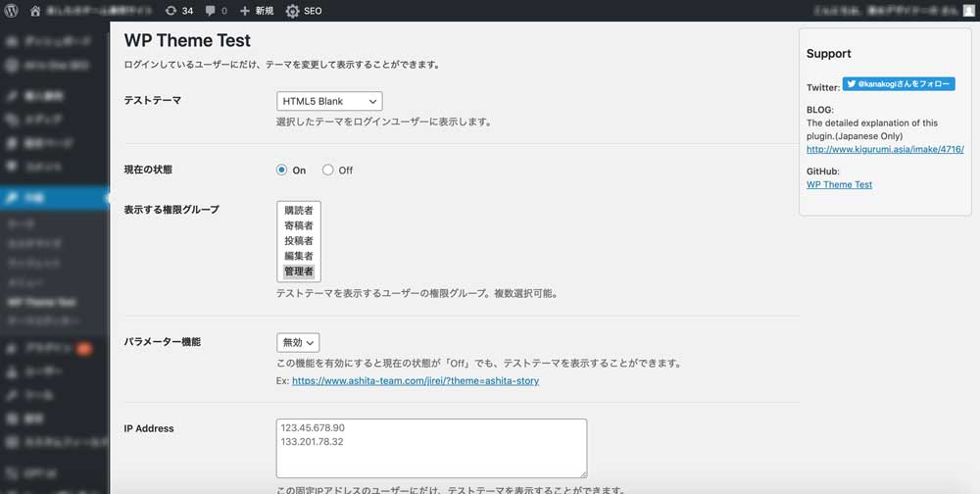Open WP Theme Test in the sidebar submenu
980x494 pixels.
[x=42, y=302]
